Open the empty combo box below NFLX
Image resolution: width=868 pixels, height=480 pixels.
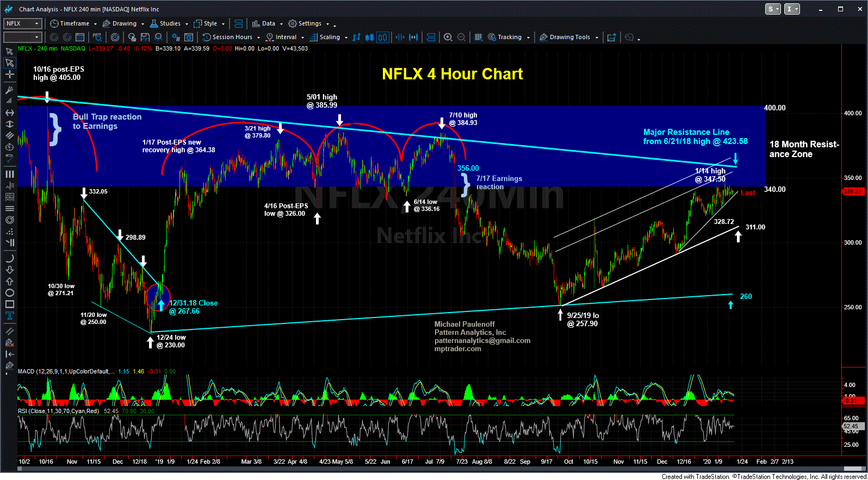point(22,37)
